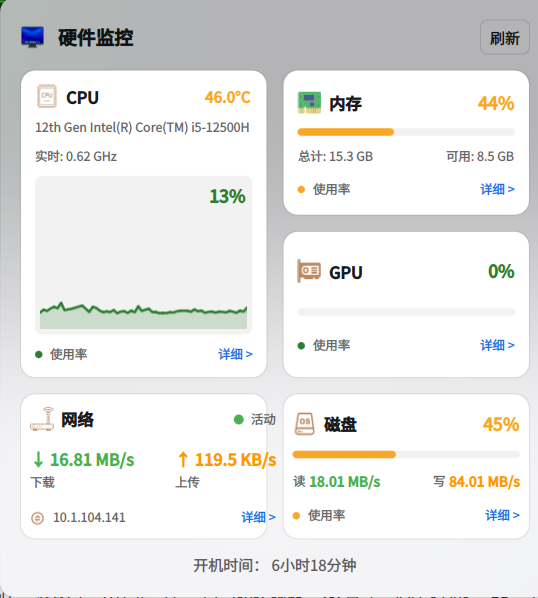Viewport: 538px width, 598px height.
Task: Click the CPU chip icon
Action: coord(47,96)
